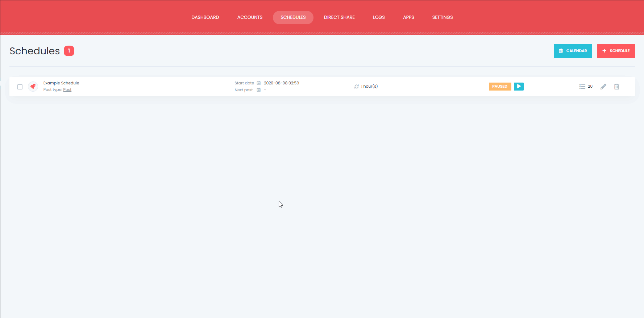
Task: Click the Next post label
Action: (244, 90)
